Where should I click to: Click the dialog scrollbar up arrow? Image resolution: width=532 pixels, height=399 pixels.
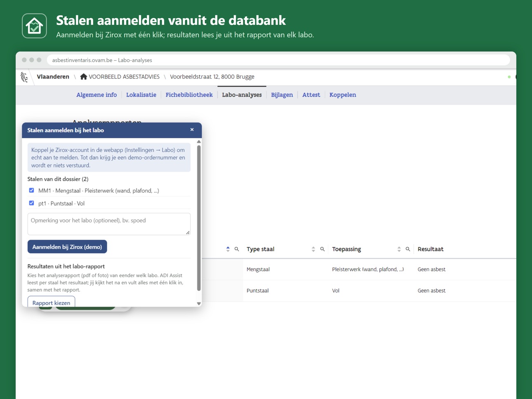(x=199, y=142)
